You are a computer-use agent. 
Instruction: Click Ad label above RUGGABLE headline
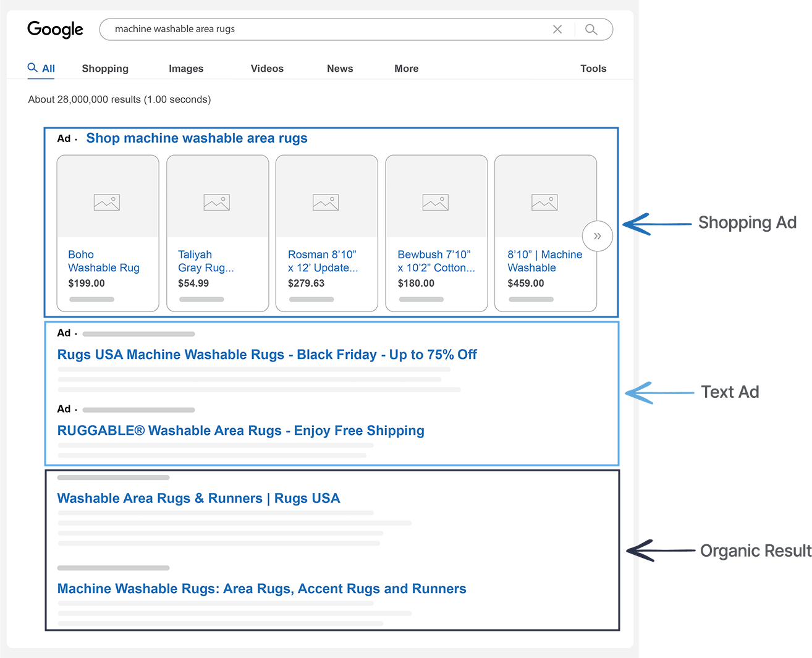click(x=64, y=409)
